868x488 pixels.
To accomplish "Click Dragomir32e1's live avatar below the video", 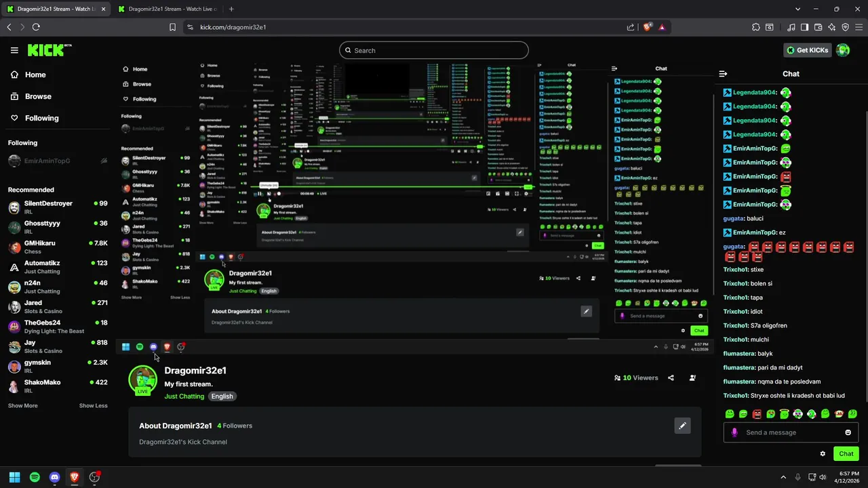I will point(142,380).
